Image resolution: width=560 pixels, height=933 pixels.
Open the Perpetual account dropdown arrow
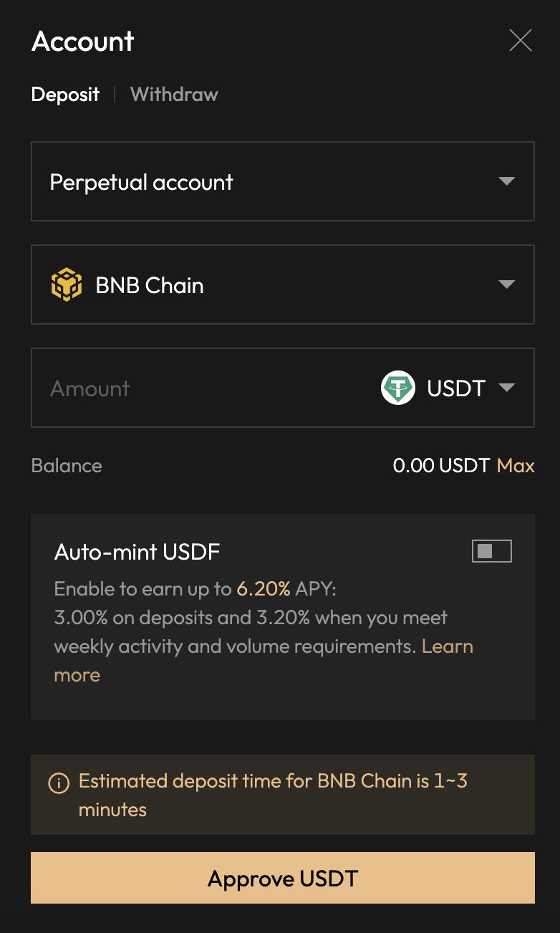507,181
